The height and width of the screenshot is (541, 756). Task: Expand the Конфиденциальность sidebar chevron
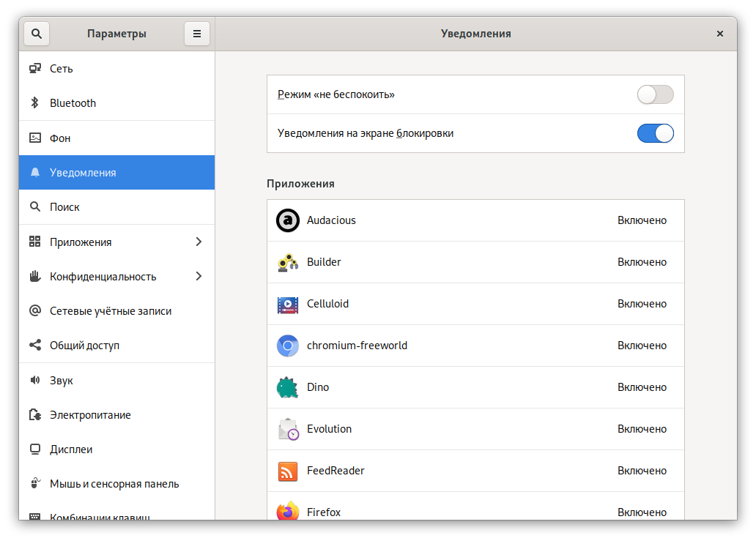pos(199,276)
